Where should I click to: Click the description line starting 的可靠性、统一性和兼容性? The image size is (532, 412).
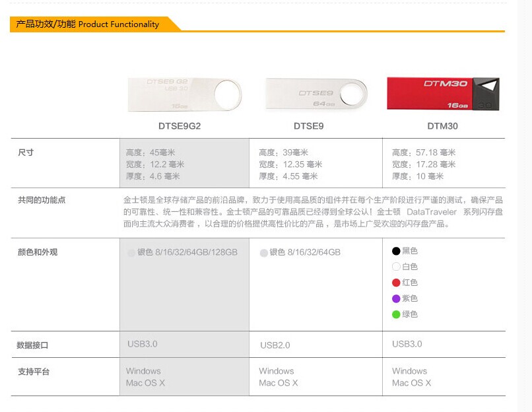313,212
